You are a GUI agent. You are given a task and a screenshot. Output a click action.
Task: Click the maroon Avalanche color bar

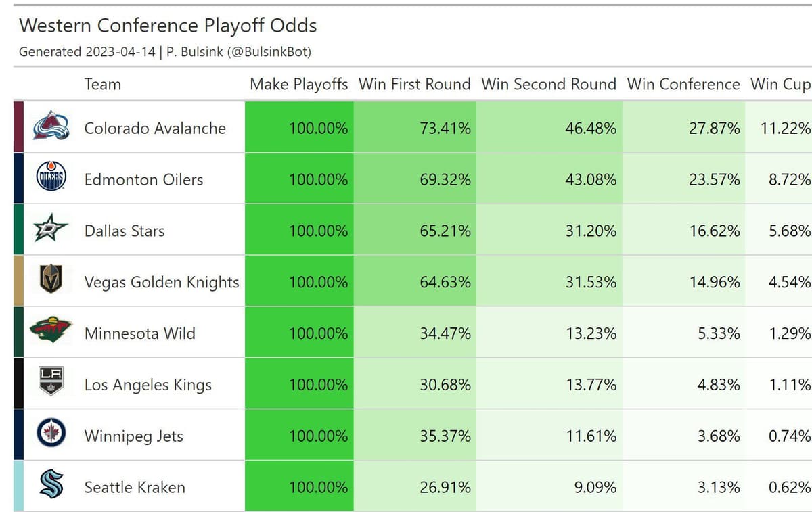click(x=18, y=127)
